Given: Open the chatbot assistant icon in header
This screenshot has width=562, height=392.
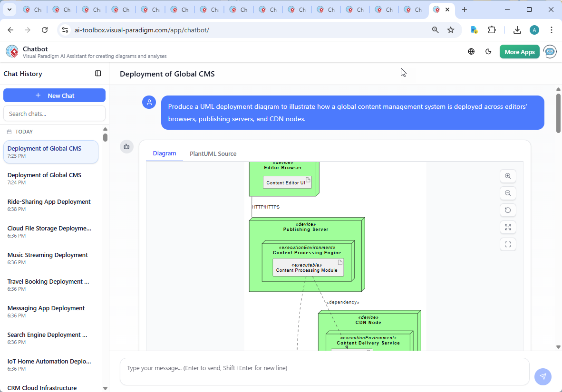Looking at the screenshot, I should [x=550, y=52].
